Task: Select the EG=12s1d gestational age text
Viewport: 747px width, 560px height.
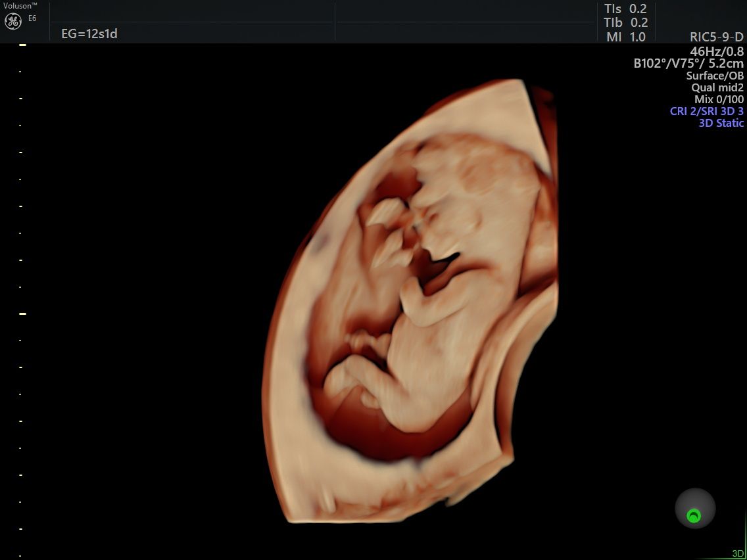Action: (89, 34)
